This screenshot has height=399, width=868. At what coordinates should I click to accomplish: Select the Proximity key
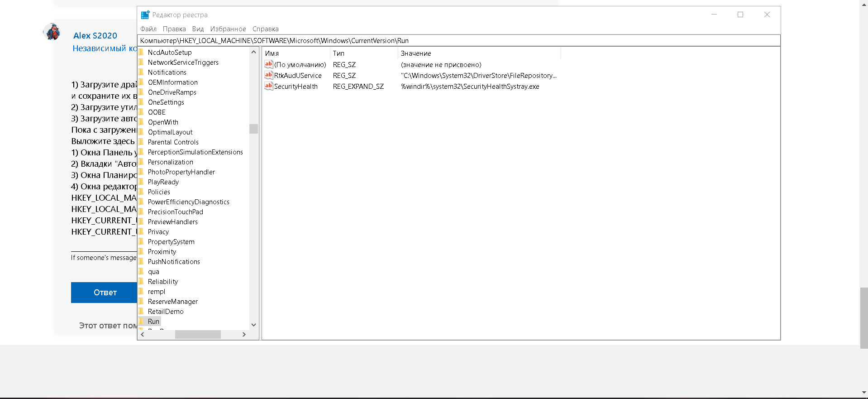pyautogui.click(x=162, y=252)
